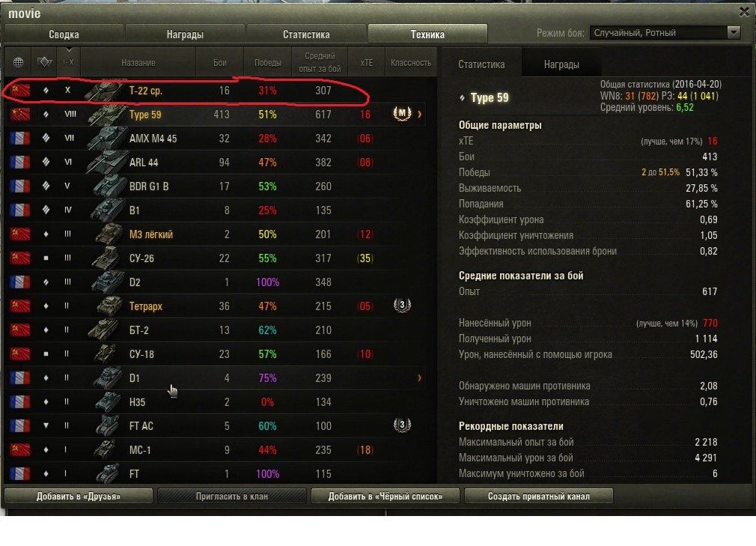Expand the Type 59 row arrow

(419, 115)
